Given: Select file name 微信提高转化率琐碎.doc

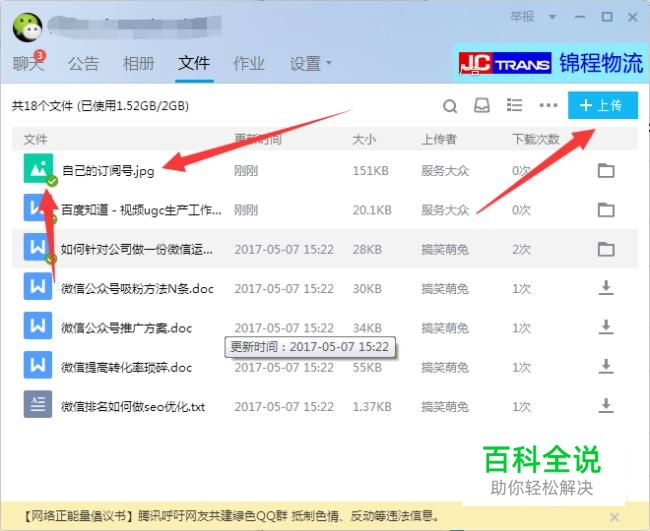Looking at the screenshot, I should (x=126, y=367).
